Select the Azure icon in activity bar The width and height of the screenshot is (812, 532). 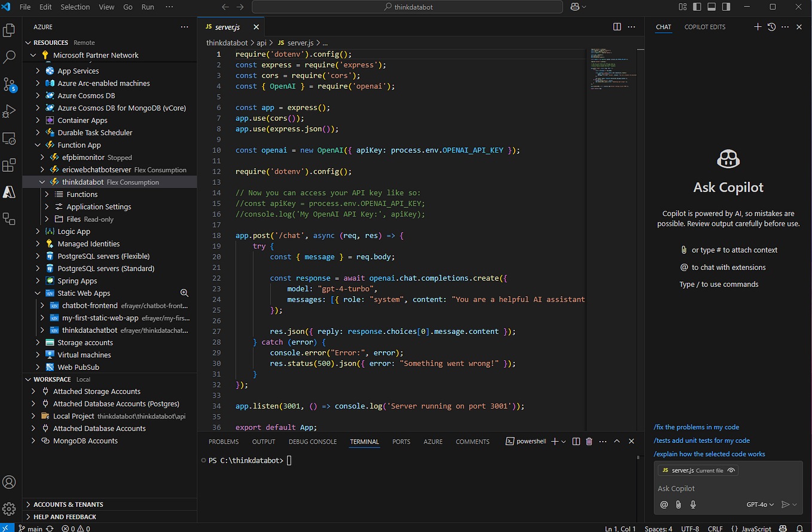pos(10,192)
